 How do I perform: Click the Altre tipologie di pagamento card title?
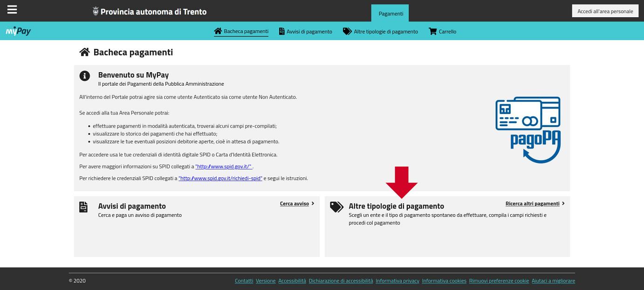pos(397,206)
